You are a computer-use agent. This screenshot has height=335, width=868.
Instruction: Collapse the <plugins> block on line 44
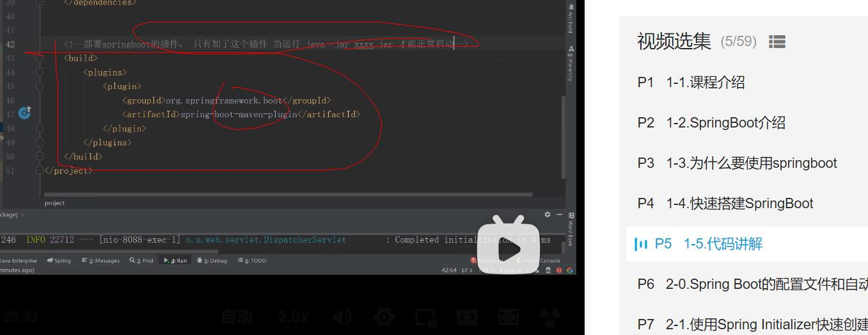(40, 72)
